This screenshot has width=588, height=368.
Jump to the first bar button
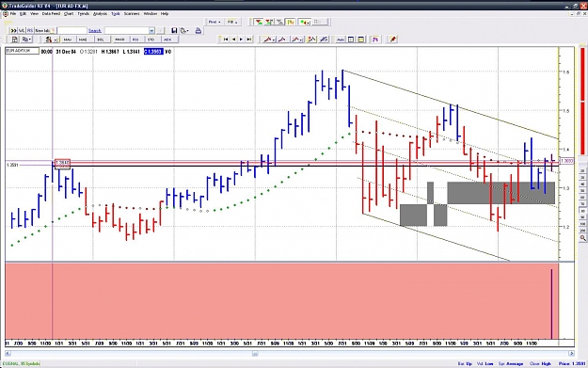[226, 40]
